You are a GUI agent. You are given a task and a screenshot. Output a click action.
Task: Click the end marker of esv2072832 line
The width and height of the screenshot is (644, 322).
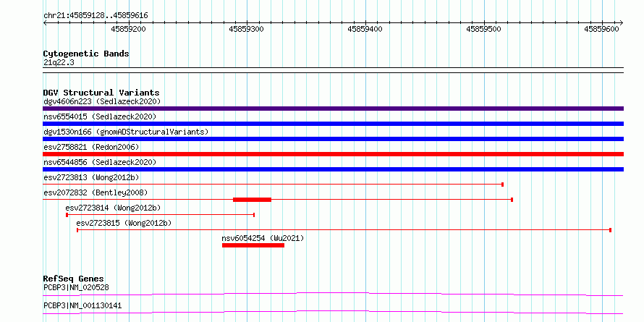click(512, 200)
